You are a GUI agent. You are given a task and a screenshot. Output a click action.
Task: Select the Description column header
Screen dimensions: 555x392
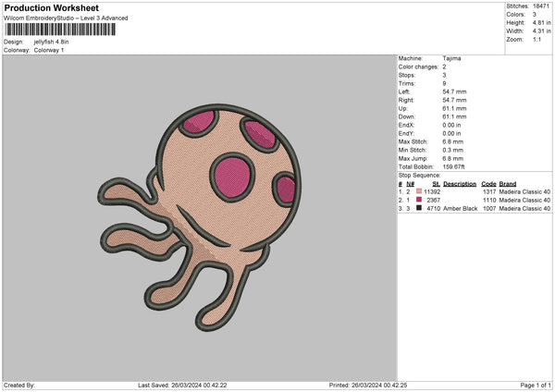pos(459,183)
